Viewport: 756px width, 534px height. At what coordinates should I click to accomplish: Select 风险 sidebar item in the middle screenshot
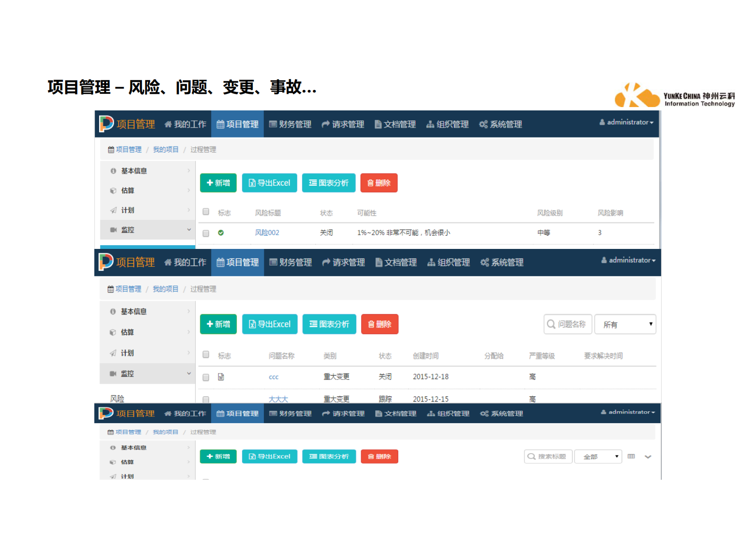117,398
